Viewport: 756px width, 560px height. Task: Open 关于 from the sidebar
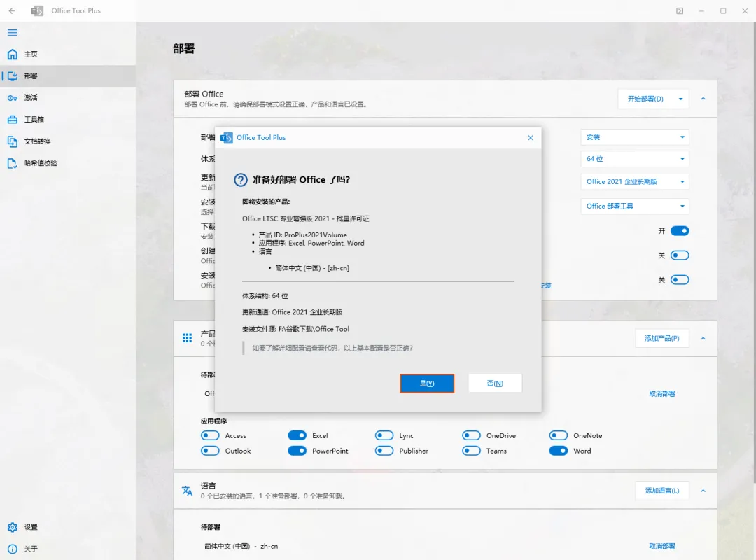point(68,549)
